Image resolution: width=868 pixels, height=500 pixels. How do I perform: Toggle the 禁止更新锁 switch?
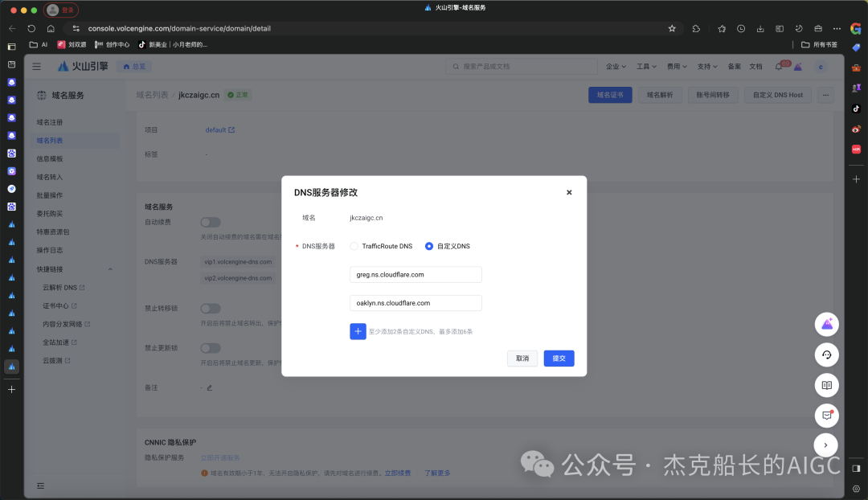[211, 348]
